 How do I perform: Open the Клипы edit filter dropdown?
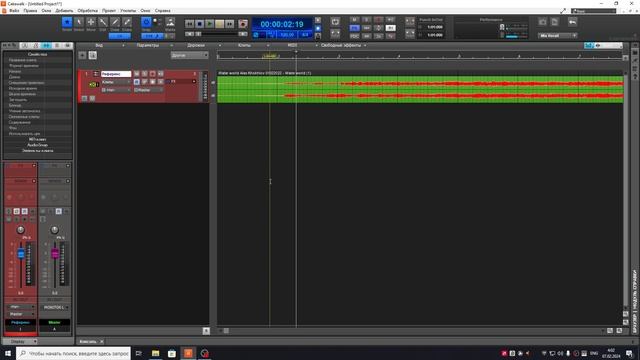[116, 82]
